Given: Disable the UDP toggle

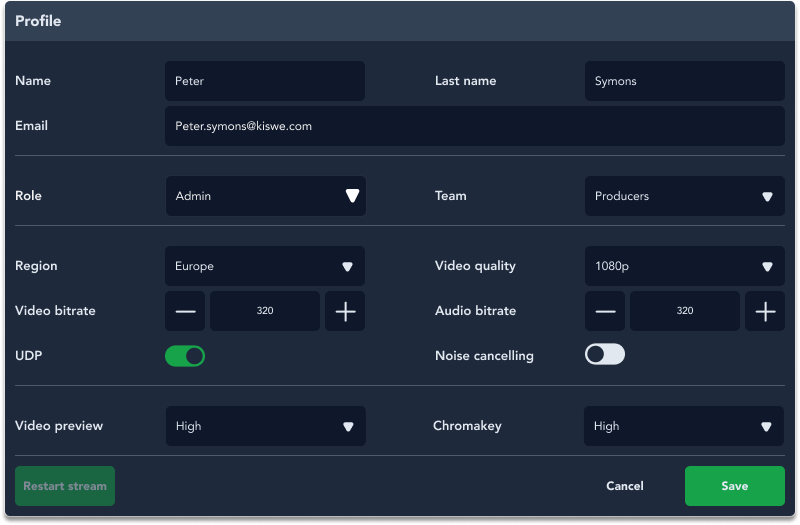Looking at the screenshot, I should (185, 356).
